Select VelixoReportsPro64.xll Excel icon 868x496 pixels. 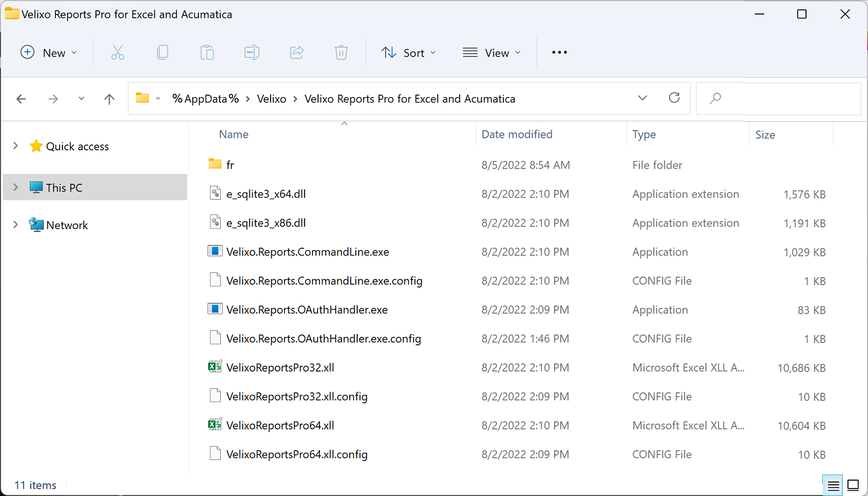215,425
